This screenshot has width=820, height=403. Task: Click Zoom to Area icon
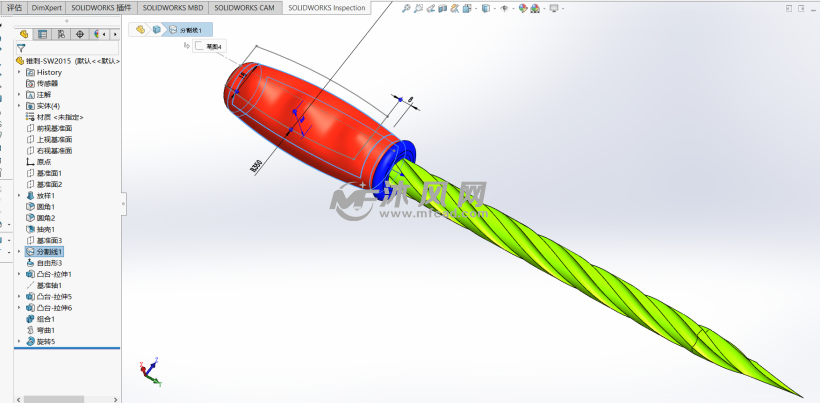pyautogui.click(x=418, y=8)
